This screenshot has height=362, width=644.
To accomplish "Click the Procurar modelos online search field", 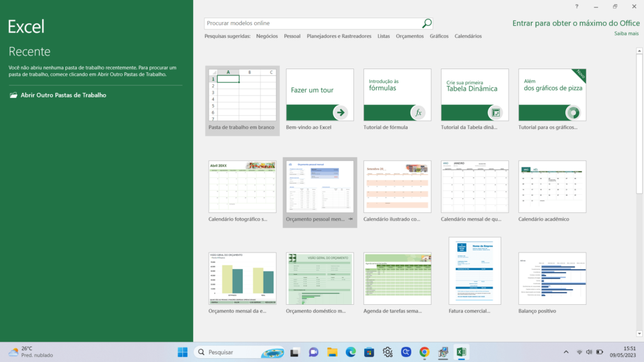I will click(x=313, y=23).
